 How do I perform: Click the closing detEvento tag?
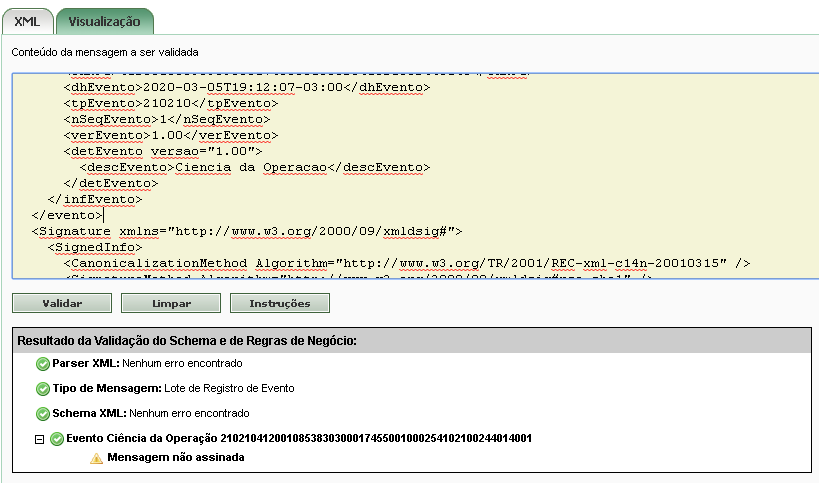pyautogui.click(x=111, y=183)
